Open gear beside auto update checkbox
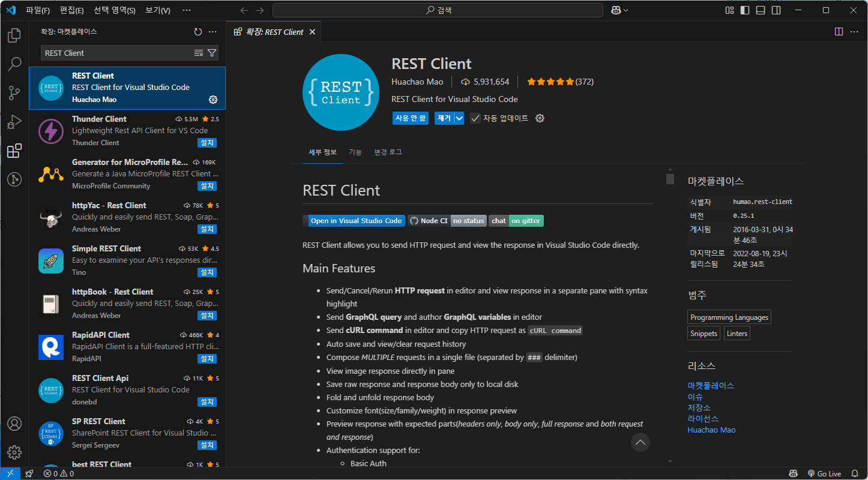 coord(540,118)
